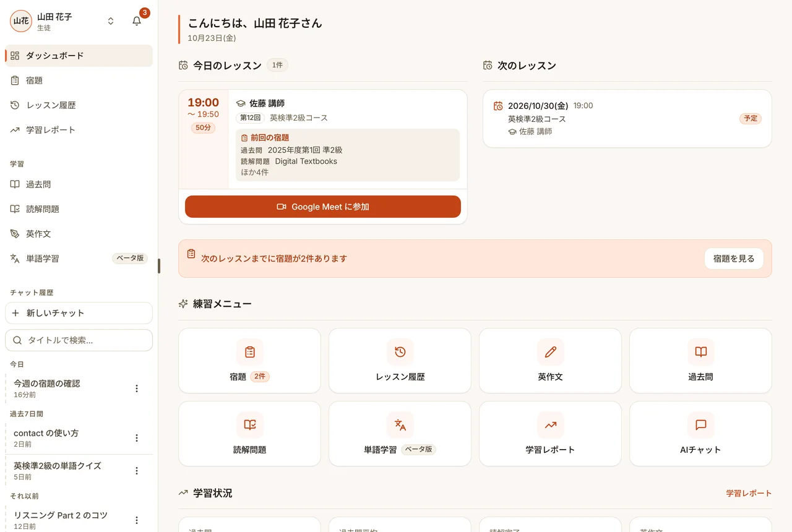The width and height of the screenshot is (792, 532).
Task: Click the 予定 status badge
Action: (751, 118)
